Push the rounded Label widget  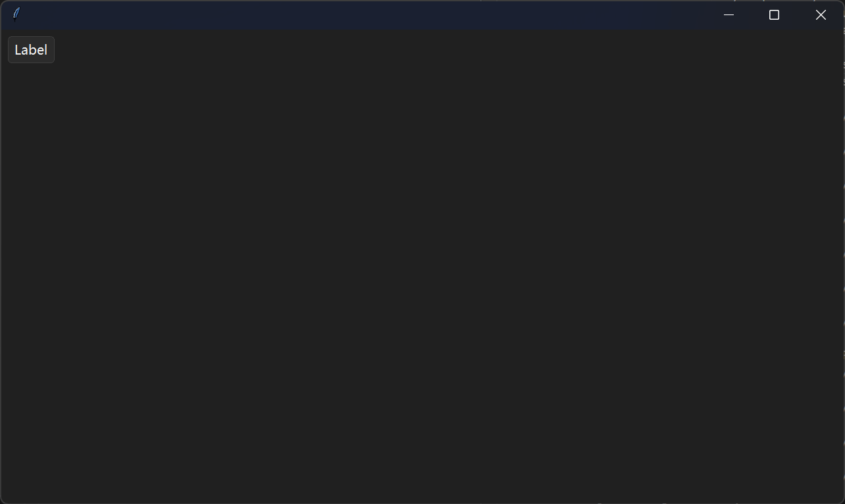click(31, 50)
